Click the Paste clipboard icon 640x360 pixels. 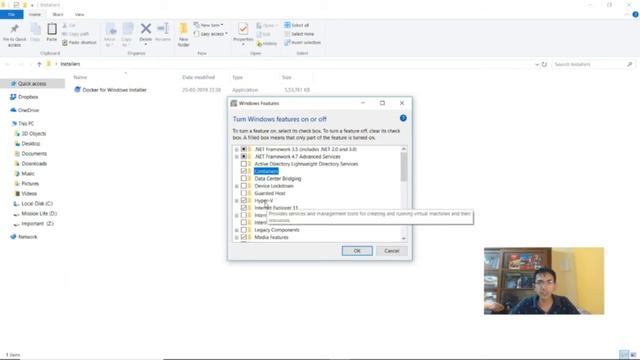(52, 29)
